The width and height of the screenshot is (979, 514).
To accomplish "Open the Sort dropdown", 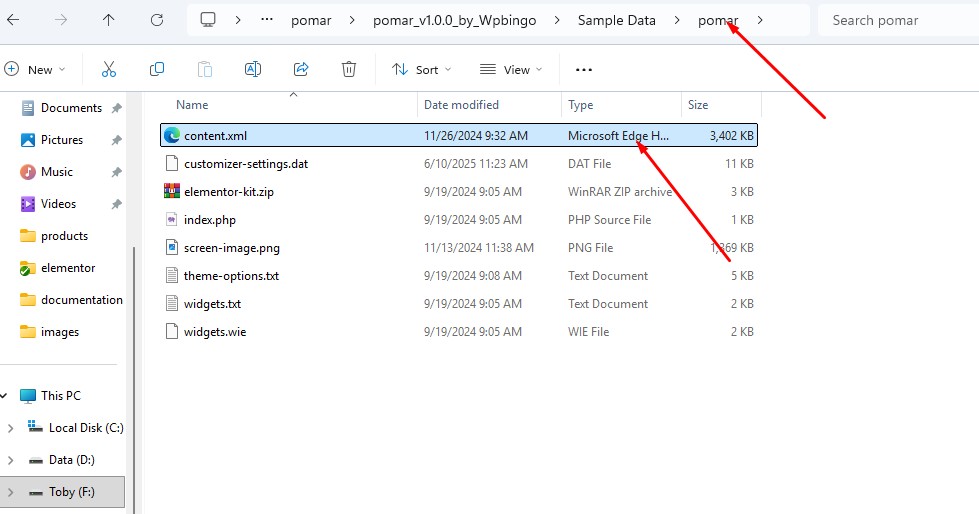I will pos(421,69).
